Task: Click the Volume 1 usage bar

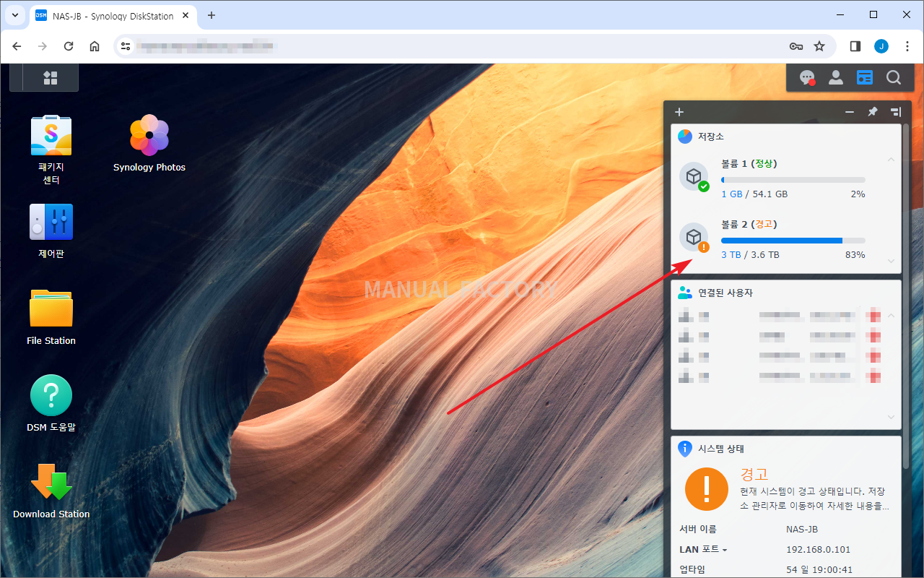Action: [x=793, y=180]
